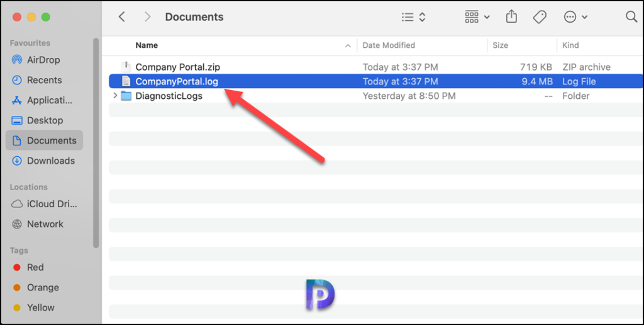Sort by the Date Modified column
The height and width of the screenshot is (325, 644).
coord(389,45)
